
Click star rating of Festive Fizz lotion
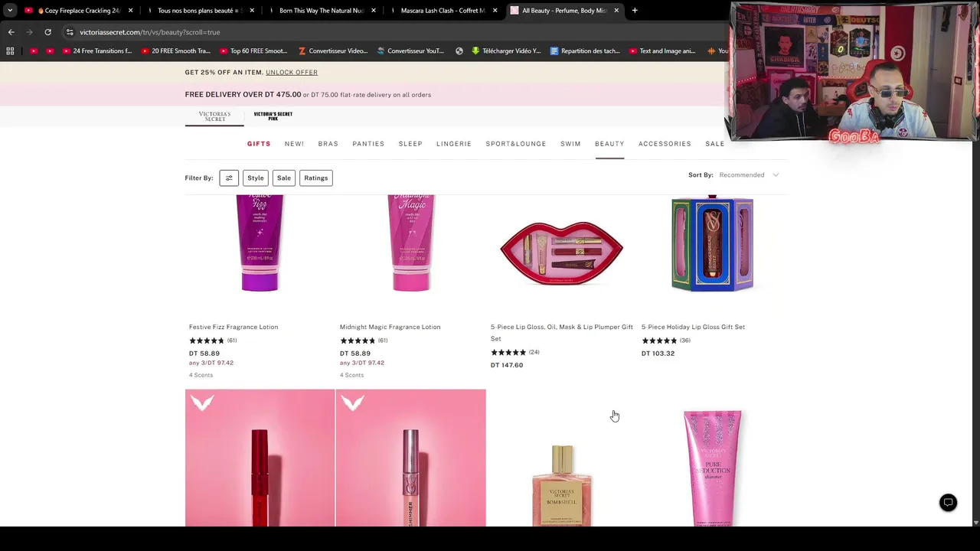tap(207, 341)
